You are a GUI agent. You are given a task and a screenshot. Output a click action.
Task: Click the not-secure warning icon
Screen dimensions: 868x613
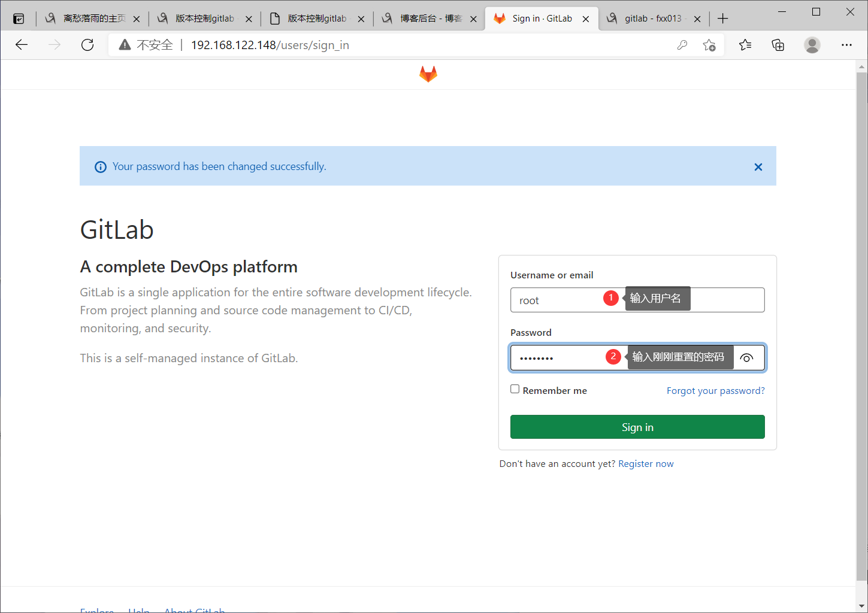125,45
